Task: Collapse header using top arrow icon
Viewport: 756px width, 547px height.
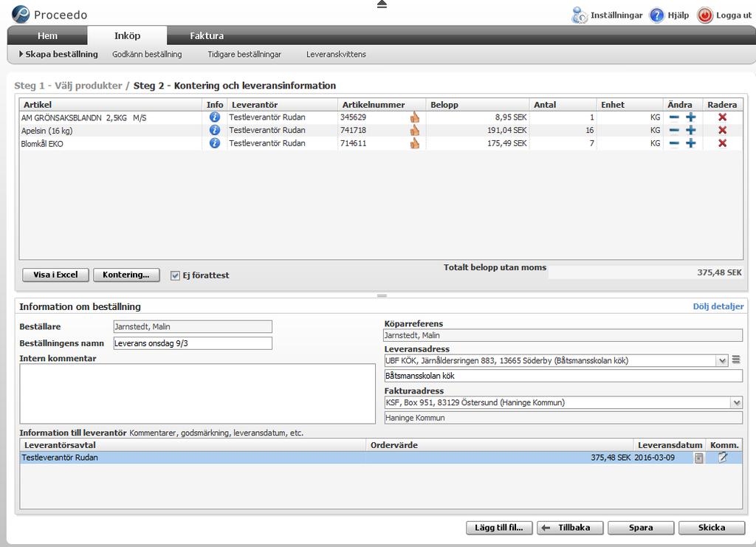Action: (x=382, y=4)
